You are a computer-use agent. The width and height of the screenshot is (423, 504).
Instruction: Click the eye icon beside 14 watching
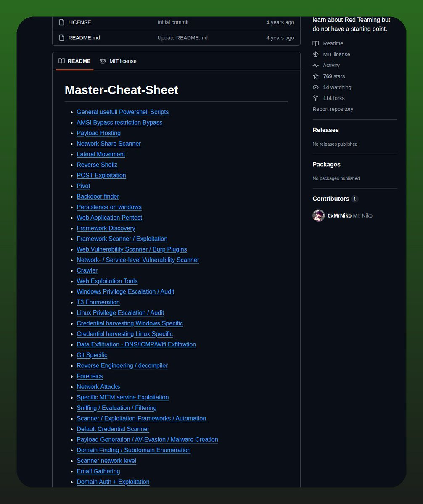click(x=316, y=87)
